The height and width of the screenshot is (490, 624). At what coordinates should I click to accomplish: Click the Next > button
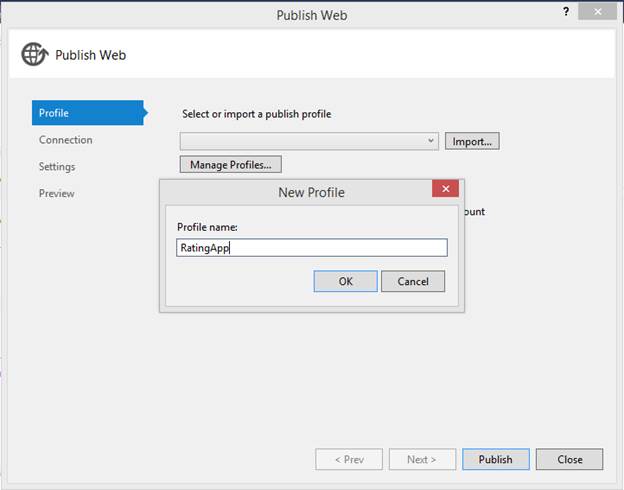click(421, 459)
